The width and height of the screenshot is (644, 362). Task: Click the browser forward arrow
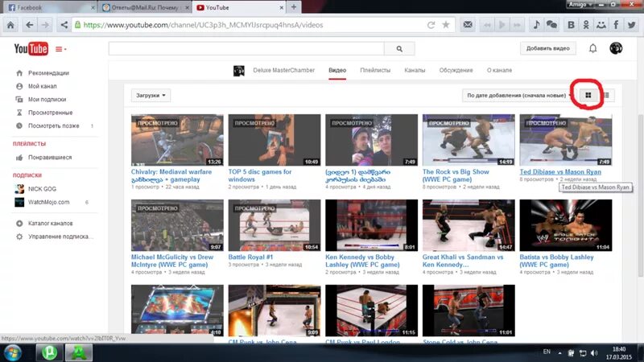45,25
